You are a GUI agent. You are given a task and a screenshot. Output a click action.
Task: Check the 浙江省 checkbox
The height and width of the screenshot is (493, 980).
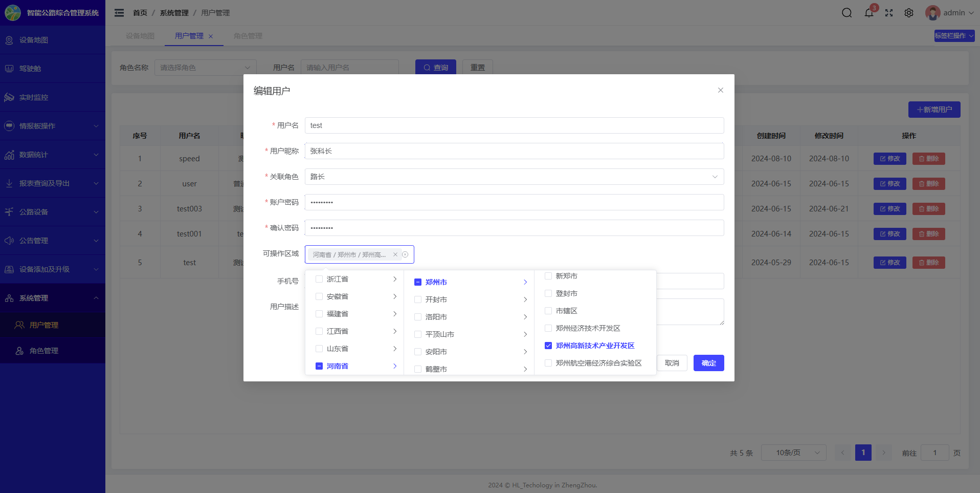[319, 279]
